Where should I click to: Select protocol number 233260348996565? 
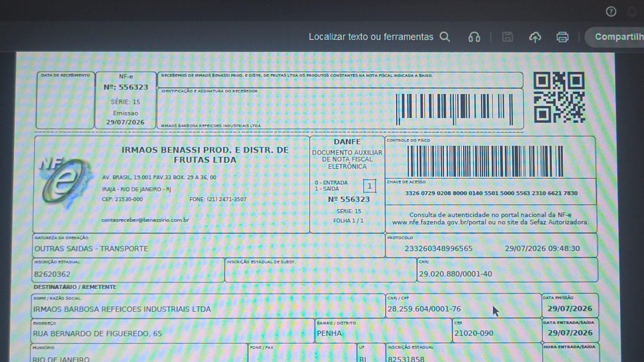438,249
